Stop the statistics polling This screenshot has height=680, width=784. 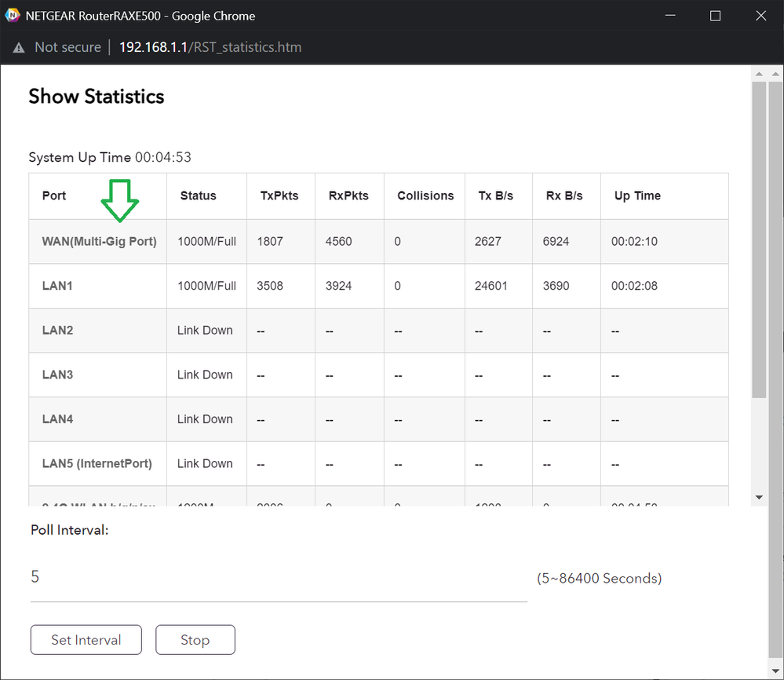click(195, 639)
